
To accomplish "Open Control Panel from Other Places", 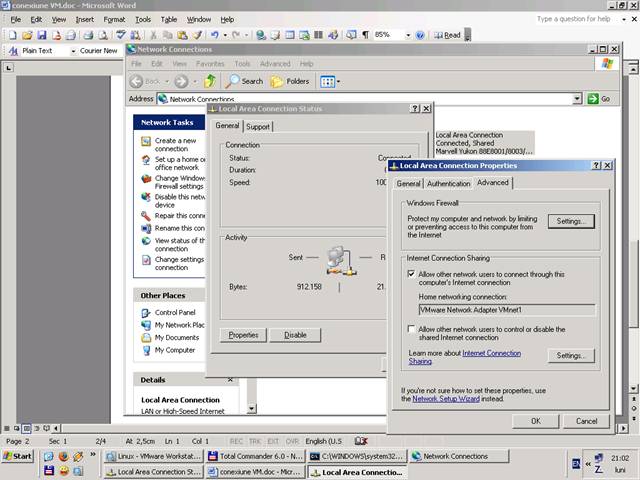I will click(175, 312).
